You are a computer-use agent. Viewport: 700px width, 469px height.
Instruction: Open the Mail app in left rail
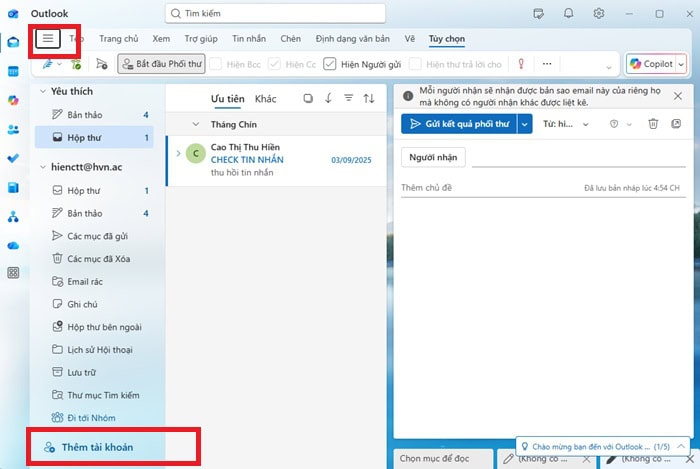click(13, 42)
